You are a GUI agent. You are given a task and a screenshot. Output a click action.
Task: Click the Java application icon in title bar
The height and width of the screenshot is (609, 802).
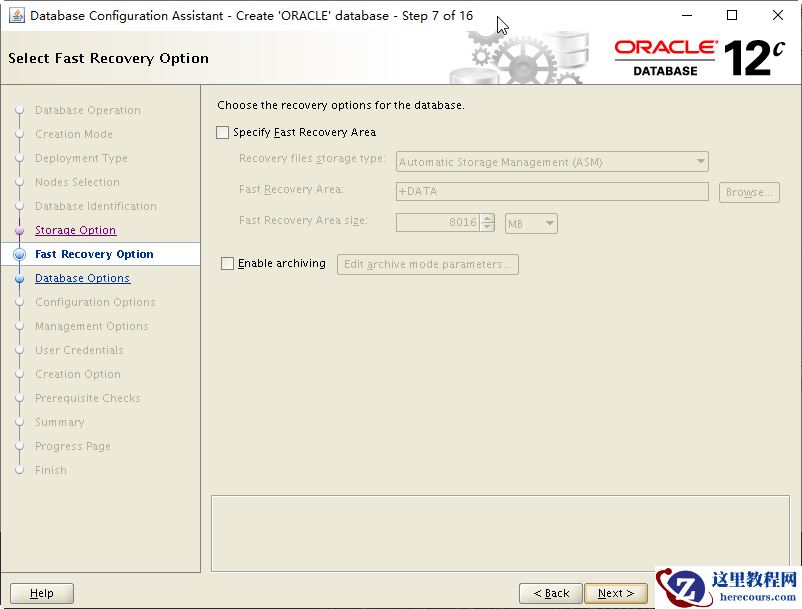point(16,15)
